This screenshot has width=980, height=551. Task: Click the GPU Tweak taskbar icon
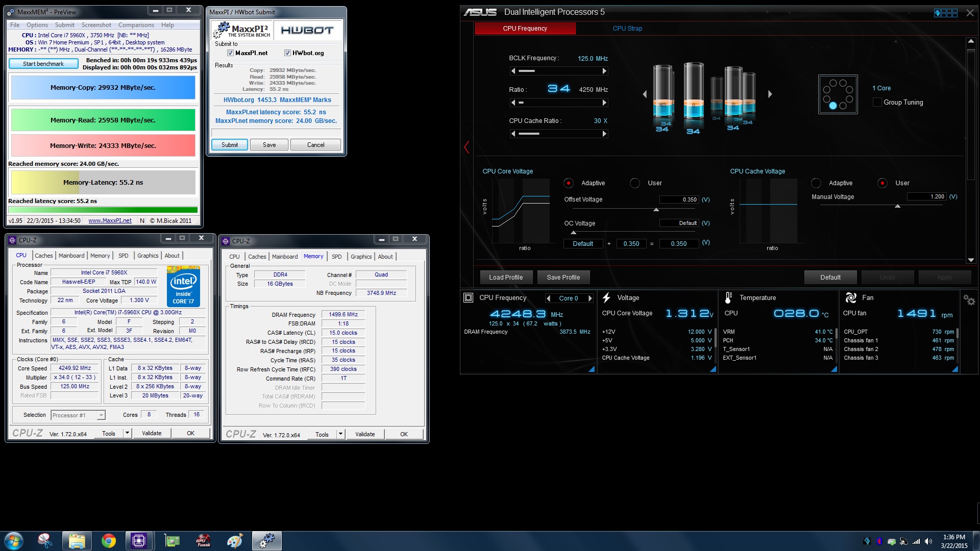(203, 541)
